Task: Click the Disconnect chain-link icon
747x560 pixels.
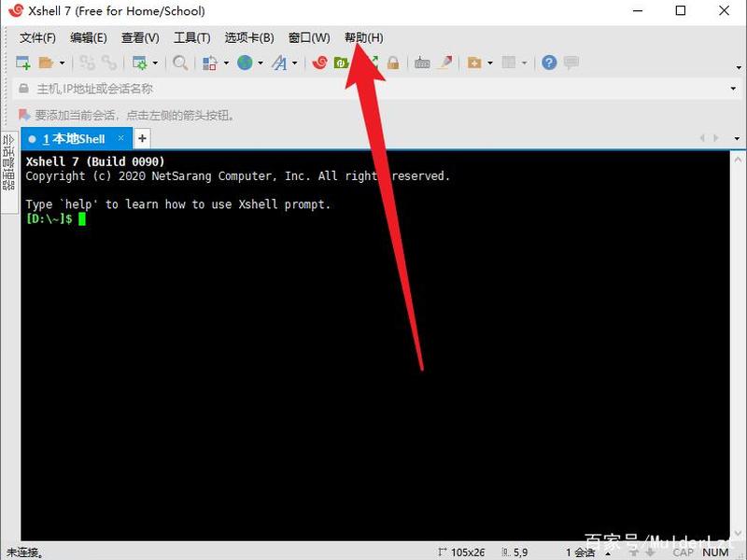Action: [109, 63]
